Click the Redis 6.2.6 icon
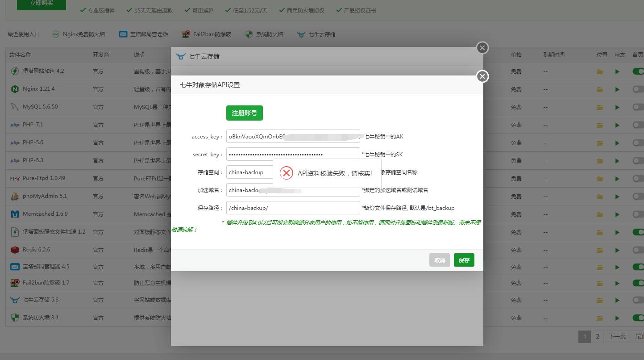The image size is (644, 360). [x=15, y=250]
